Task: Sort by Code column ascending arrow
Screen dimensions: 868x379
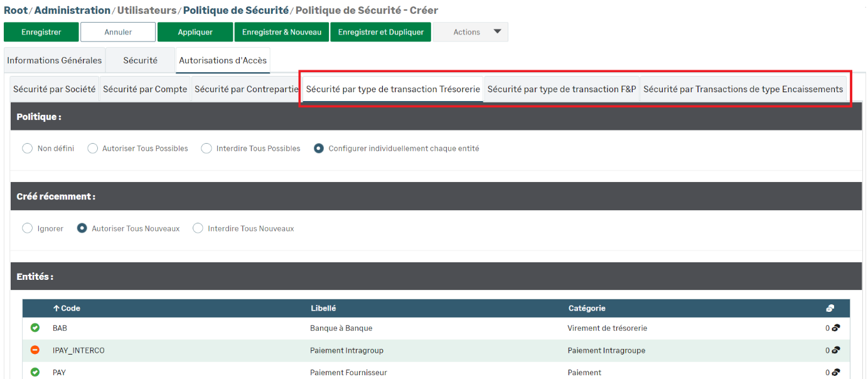Action: click(x=56, y=308)
